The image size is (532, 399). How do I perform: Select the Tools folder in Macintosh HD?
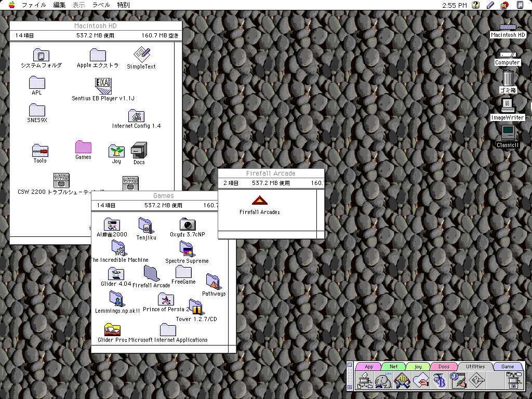tap(40, 151)
